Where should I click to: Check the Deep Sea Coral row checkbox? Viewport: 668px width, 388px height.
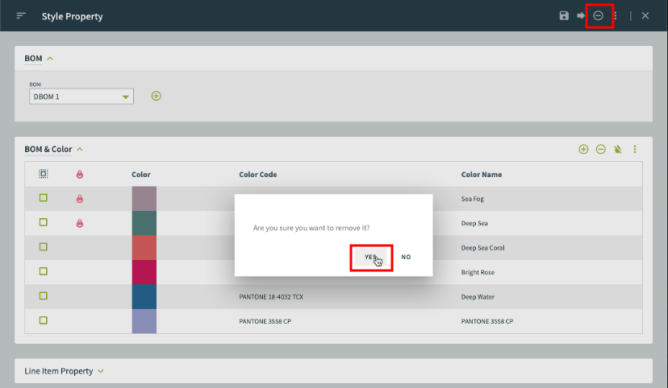click(x=43, y=247)
